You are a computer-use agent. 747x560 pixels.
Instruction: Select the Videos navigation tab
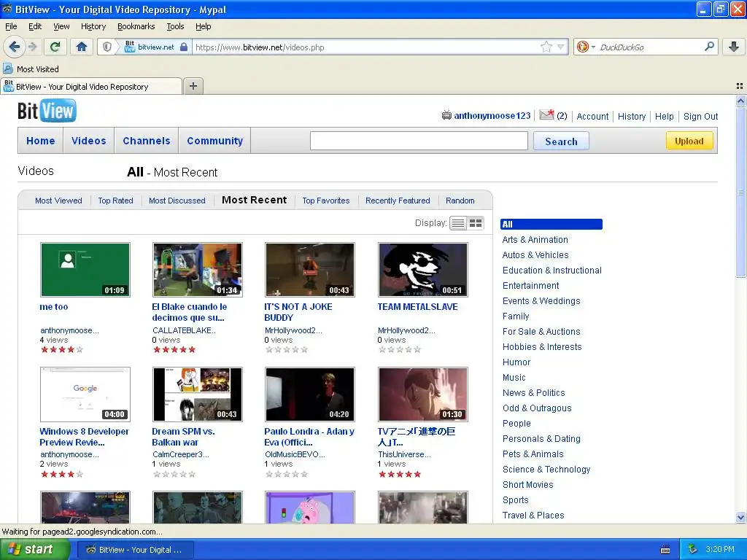click(88, 141)
